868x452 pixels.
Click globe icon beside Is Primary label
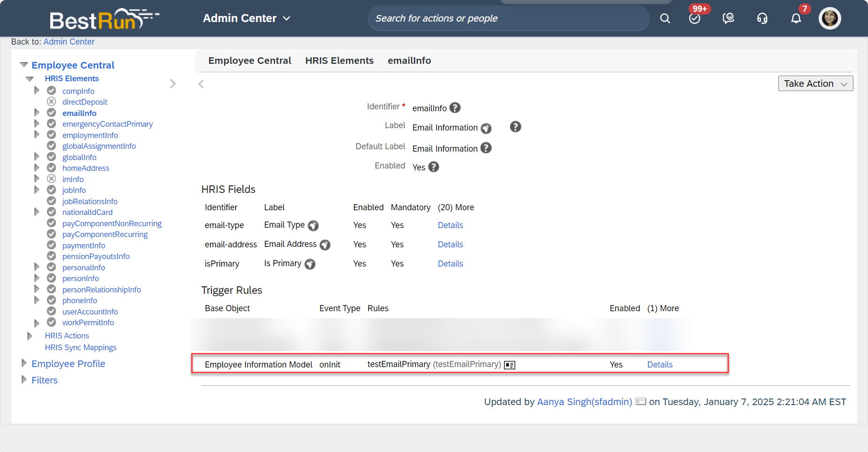(x=310, y=264)
